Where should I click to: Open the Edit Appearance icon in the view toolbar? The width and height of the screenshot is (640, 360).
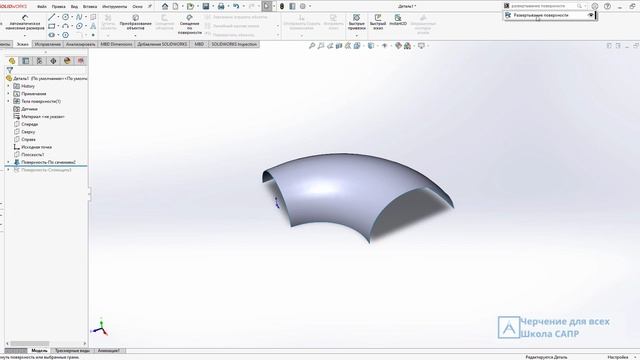tap(398, 46)
